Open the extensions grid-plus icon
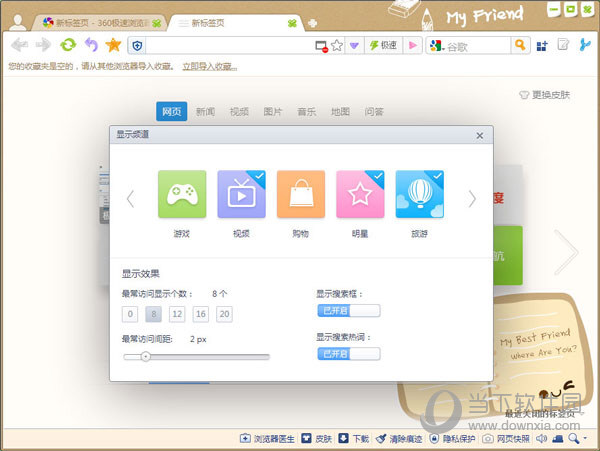Screen dimensions: 600x451 tap(542, 46)
